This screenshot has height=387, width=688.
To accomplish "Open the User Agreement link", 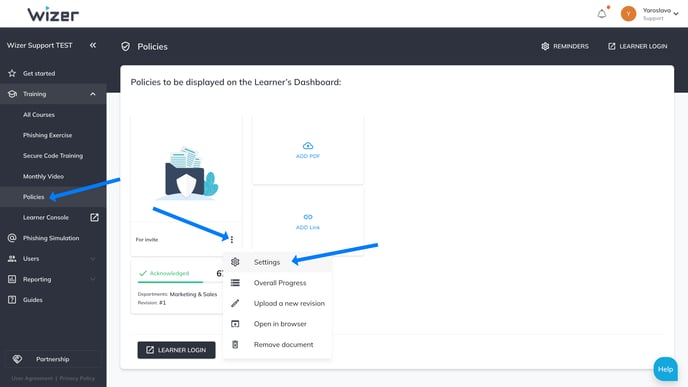I will 32,378.
